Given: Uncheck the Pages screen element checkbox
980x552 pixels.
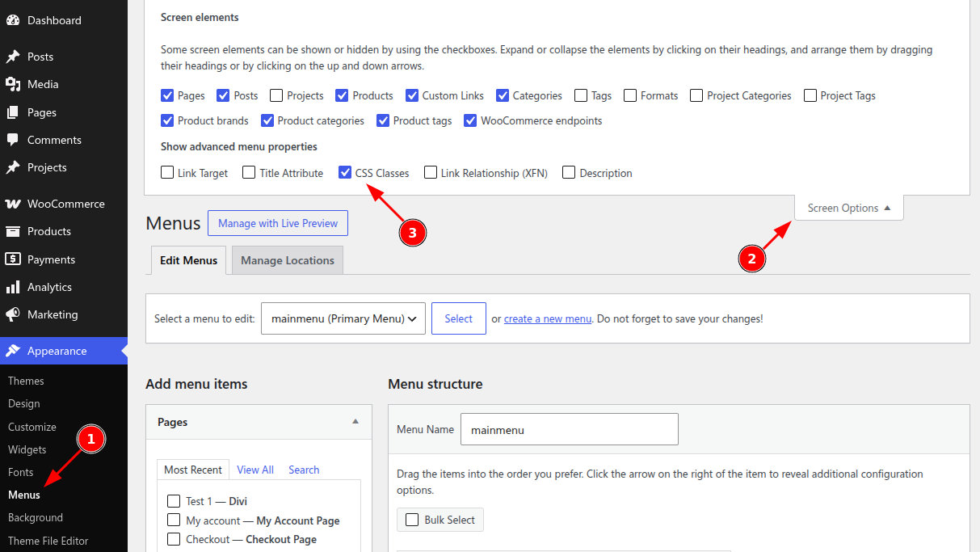Looking at the screenshot, I should pyautogui.click(x=167, y=95).
